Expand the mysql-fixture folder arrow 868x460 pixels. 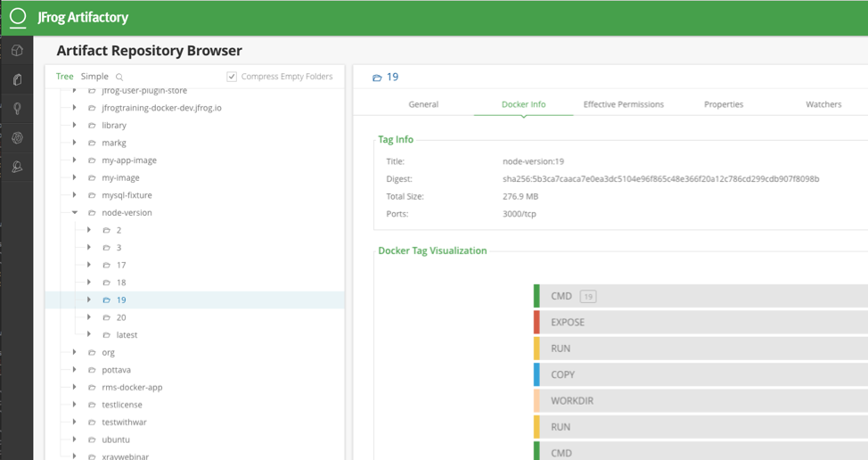[75, 195]
